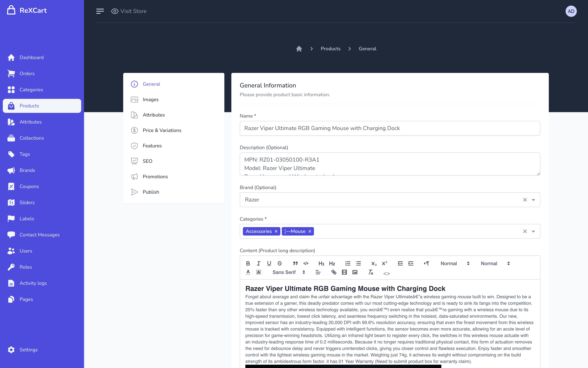Open the text color picker
Screen dimensions: 588x368
point(248,272)
